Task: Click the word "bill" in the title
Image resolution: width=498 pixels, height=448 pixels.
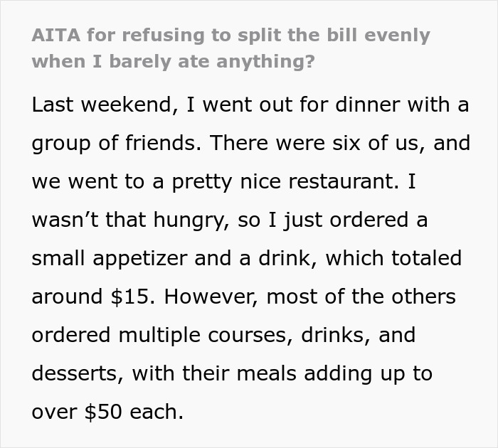Action: 324,35
